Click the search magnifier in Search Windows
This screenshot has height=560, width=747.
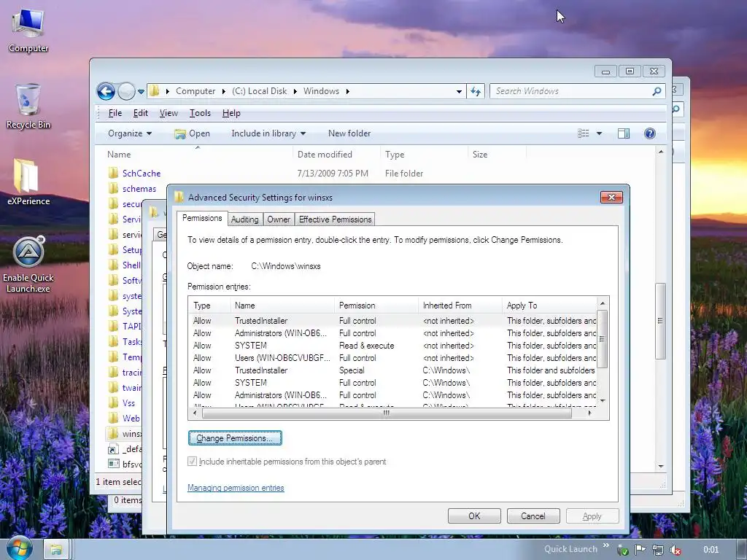pos(657,91)
